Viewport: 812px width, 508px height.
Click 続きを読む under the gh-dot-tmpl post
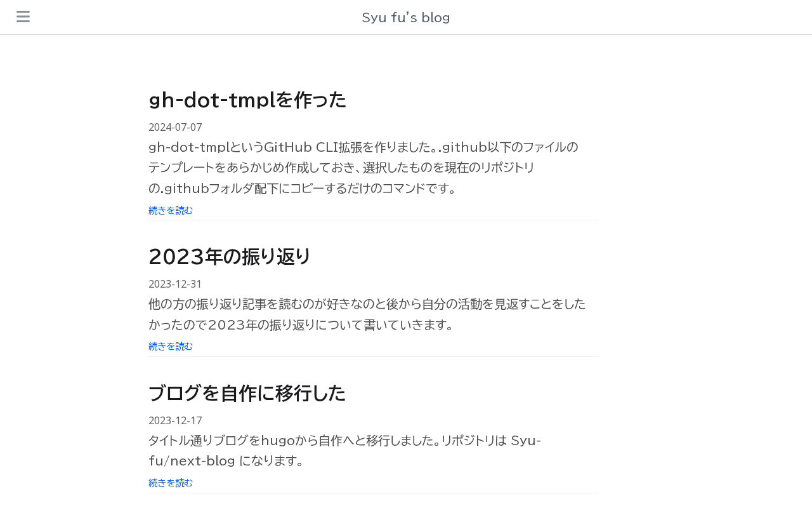(x=171, y=210)
